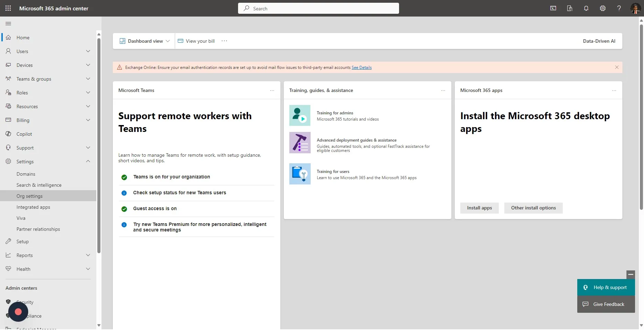Open Help & support panel
The image size is (644, 330).
click(x=606, y=287)
